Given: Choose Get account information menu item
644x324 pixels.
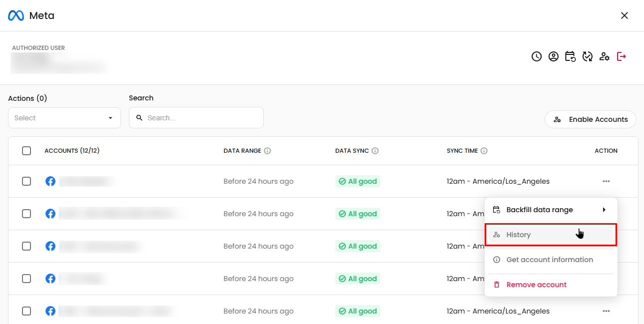Looking at the screenshot, I should click(x=550, y=260).
